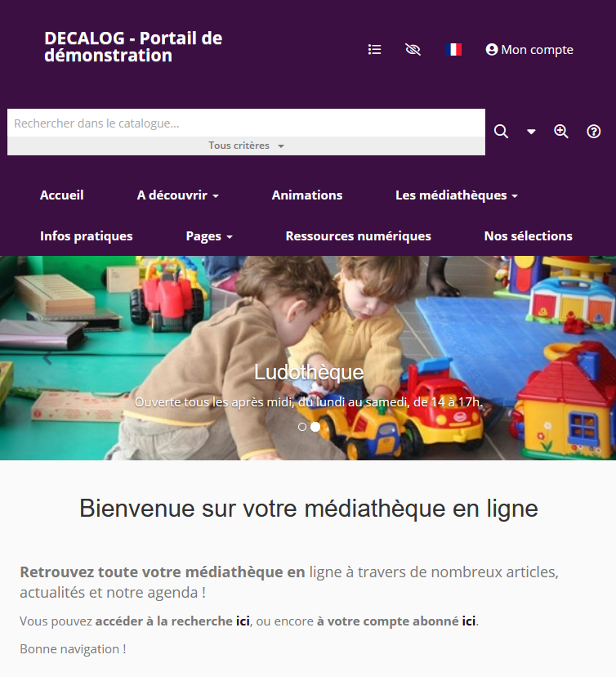The width and height of the screenshot is (616, 677).
Task: Select the first carousel slide indicator
Action: [302, 427]
